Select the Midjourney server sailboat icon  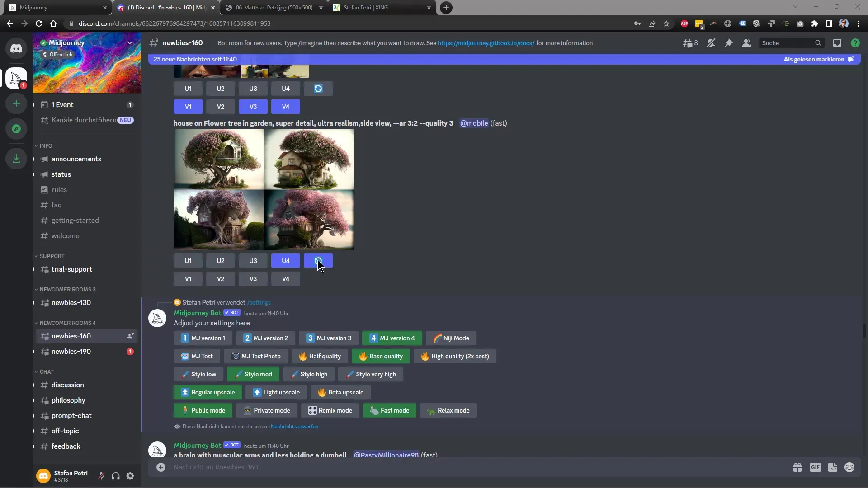click(16, 78)
